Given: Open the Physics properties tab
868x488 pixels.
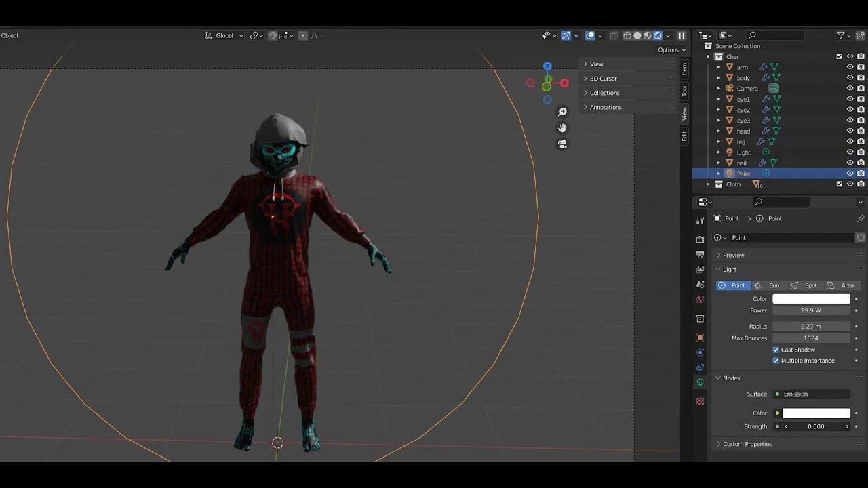Looking at the screenshot, I should click(701, 367).
